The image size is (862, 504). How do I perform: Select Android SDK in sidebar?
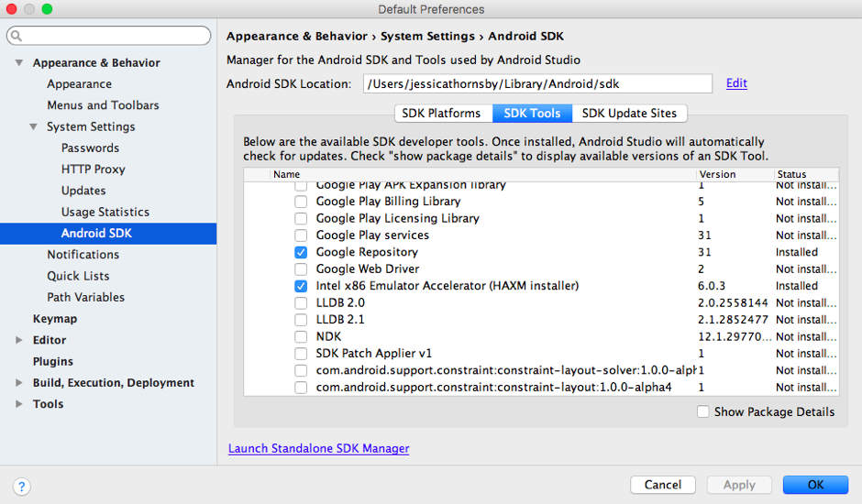108,234
